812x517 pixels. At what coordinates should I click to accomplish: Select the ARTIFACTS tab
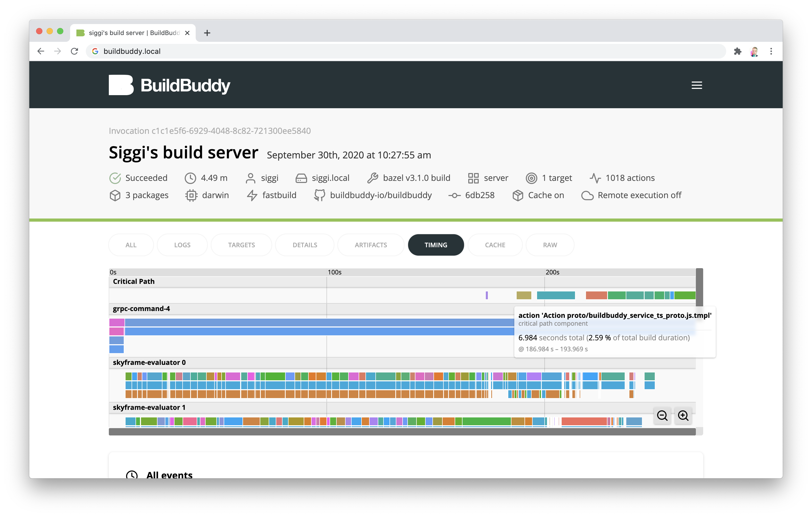click(371, 245)
